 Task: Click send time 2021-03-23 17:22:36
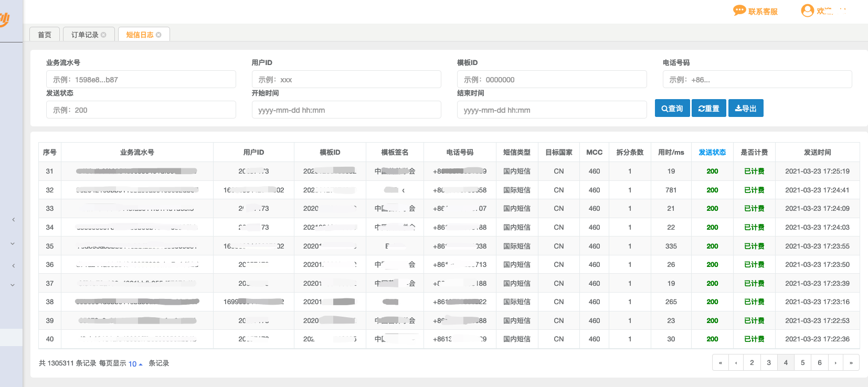(x=818, y=339)
